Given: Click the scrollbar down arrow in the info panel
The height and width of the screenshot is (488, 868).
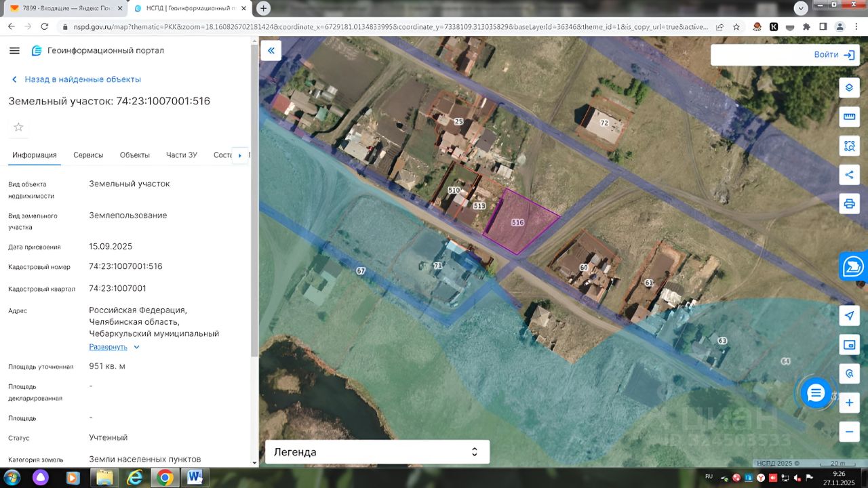Looking at the screenshot, I should click(254, 463).
